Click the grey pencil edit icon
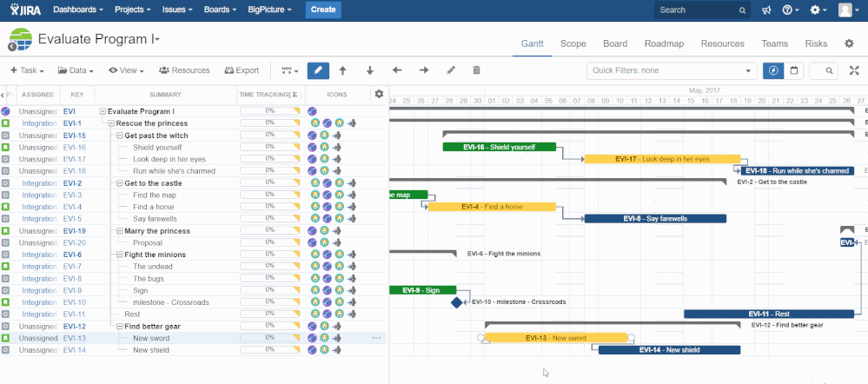The image size is (868, 384). coord(451,70)
